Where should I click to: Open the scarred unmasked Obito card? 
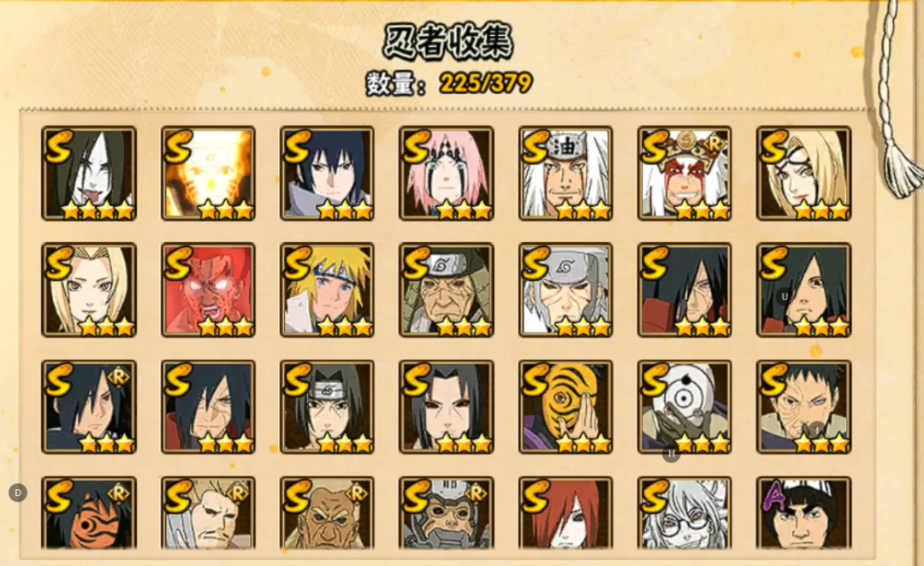point(803,407)
